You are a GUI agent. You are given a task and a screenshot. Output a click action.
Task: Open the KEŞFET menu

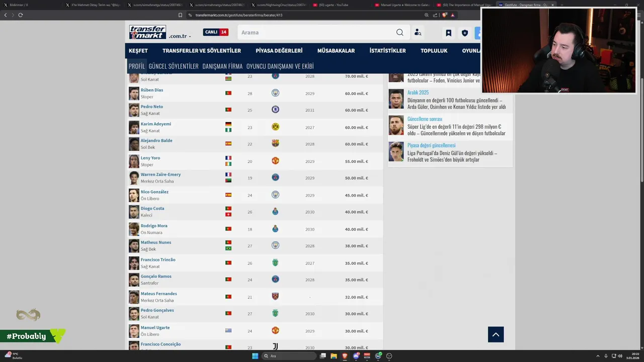(x=138, y=51)
